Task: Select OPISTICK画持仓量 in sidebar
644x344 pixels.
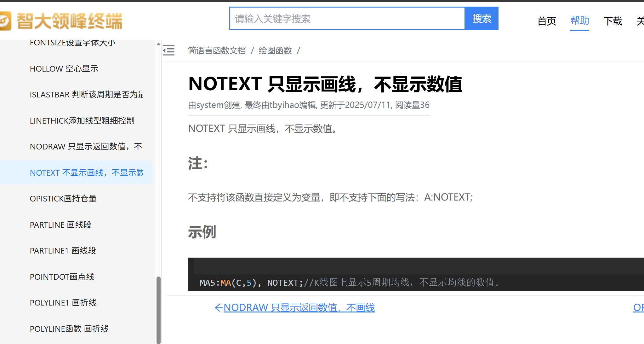Action: coord(63,199)
